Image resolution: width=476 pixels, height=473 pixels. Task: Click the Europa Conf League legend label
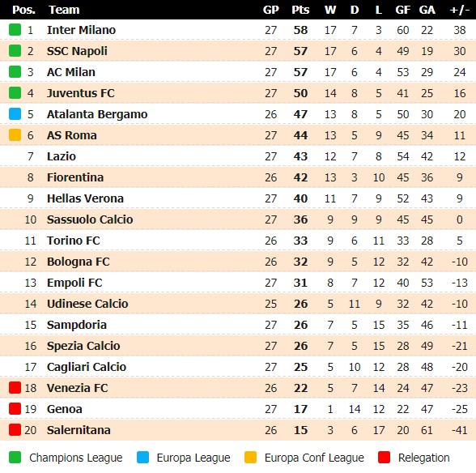314,458
